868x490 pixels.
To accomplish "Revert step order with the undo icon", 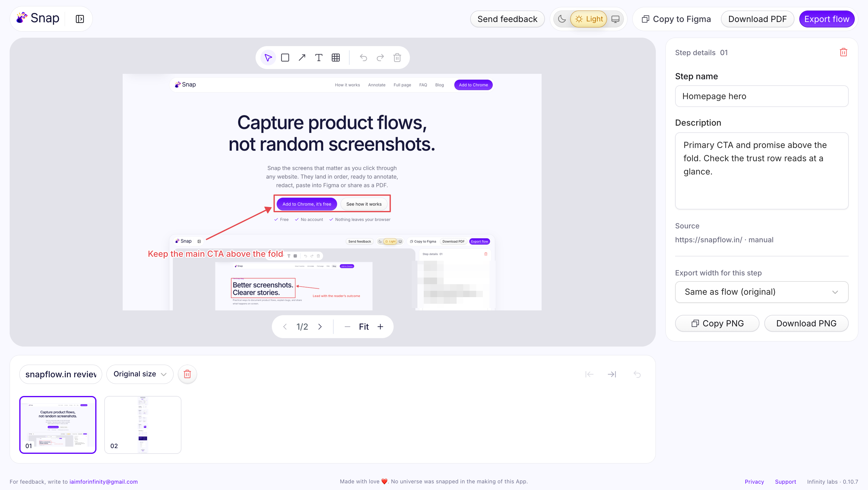I will click(637, 374).
